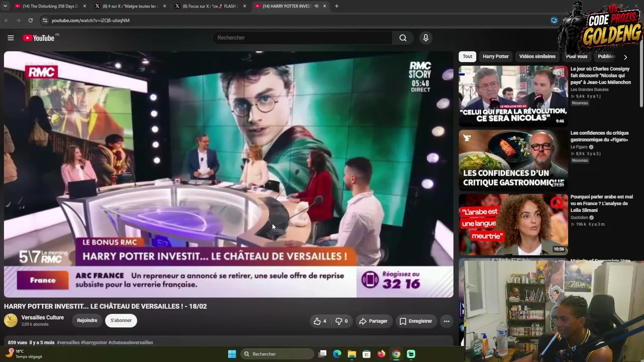Open the YouTube guide hamburger menu
The width and height of the screenshot is (644, 362).
point(11,38)
